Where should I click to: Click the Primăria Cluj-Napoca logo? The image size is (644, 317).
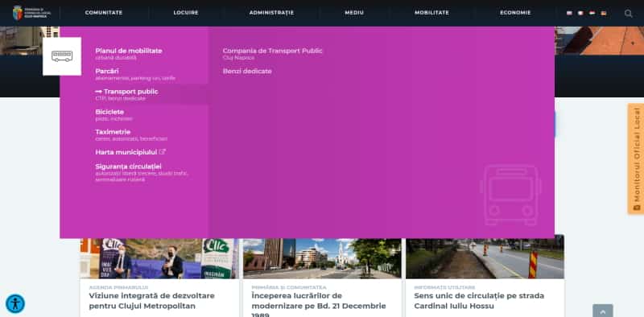(31, 13)
